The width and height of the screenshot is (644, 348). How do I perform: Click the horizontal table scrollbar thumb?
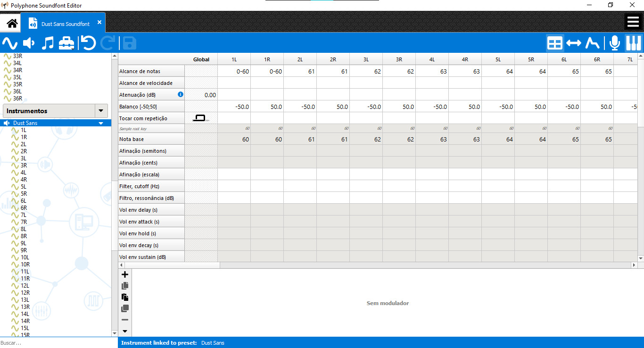171,265
